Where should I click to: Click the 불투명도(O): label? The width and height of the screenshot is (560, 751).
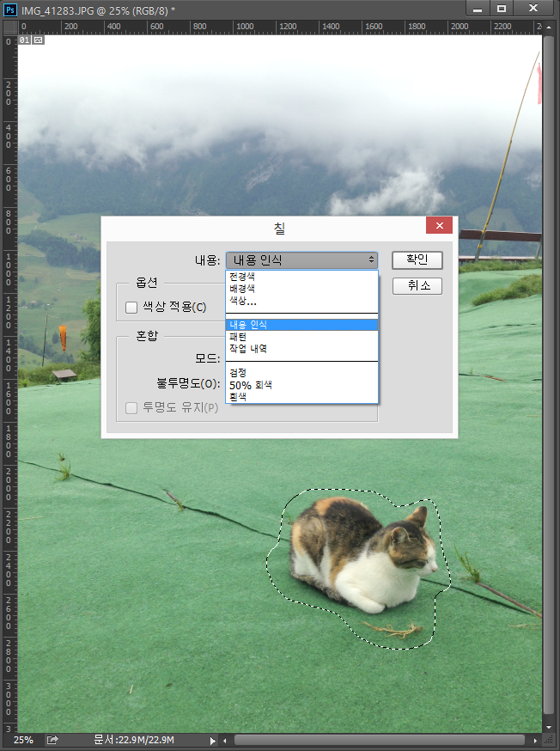189,383
